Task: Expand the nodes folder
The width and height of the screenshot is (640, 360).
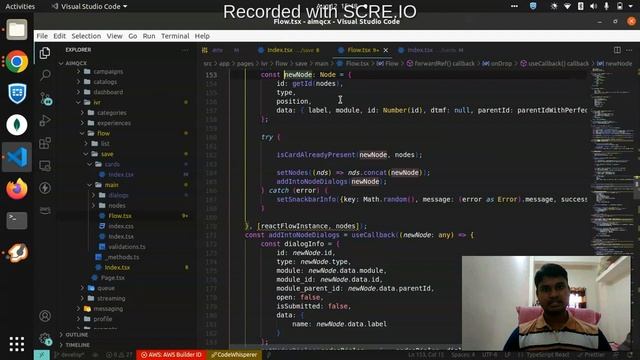Action: (x=117, y=205)
